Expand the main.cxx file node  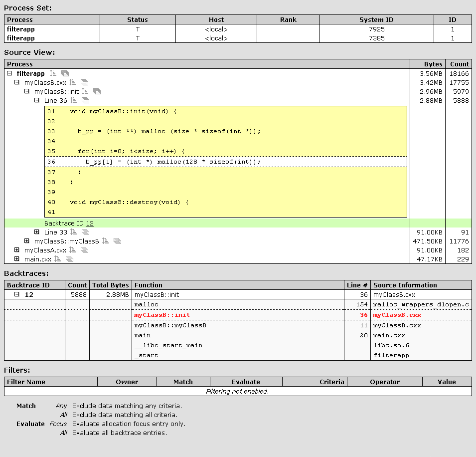pyautogui.click(x=17, y=259)
